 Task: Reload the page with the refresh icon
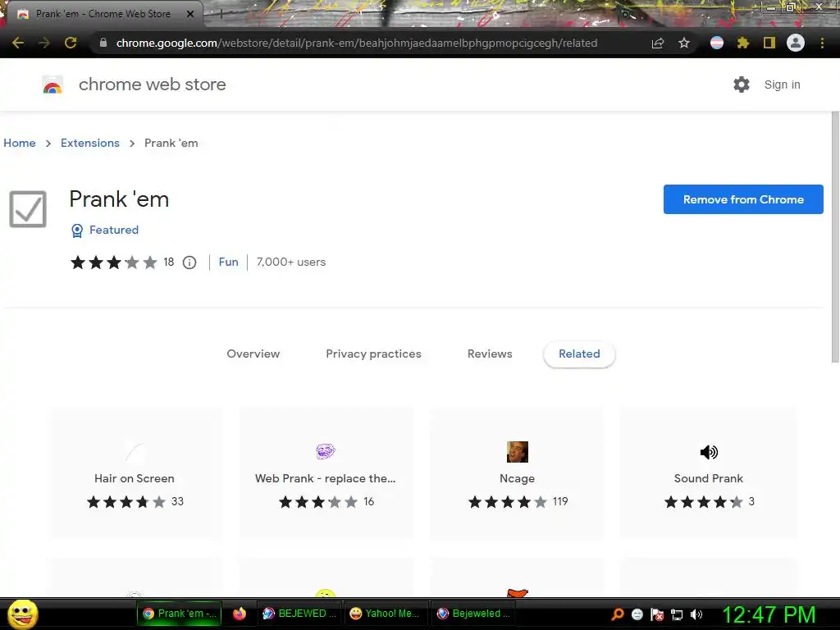pyautogui.click(x=71, y=43)
